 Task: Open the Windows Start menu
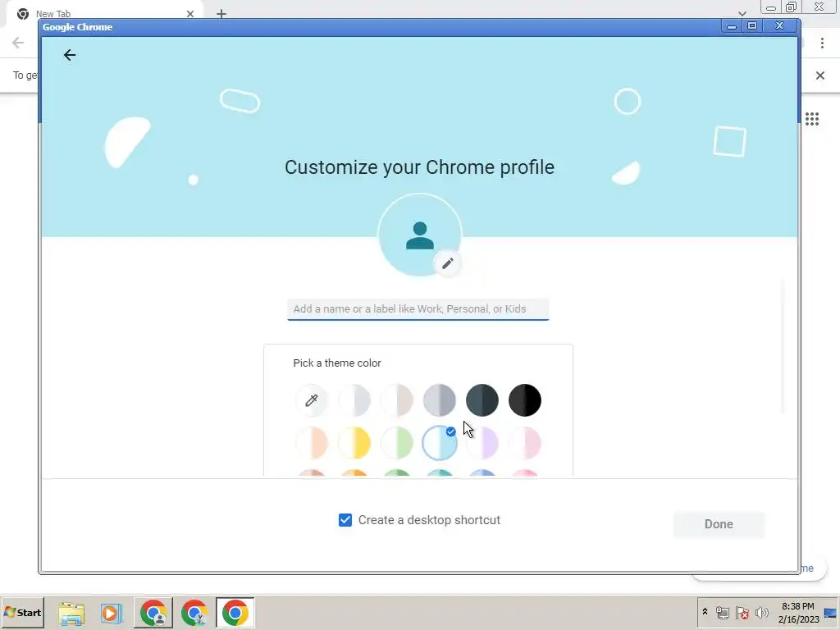(22, 613)
